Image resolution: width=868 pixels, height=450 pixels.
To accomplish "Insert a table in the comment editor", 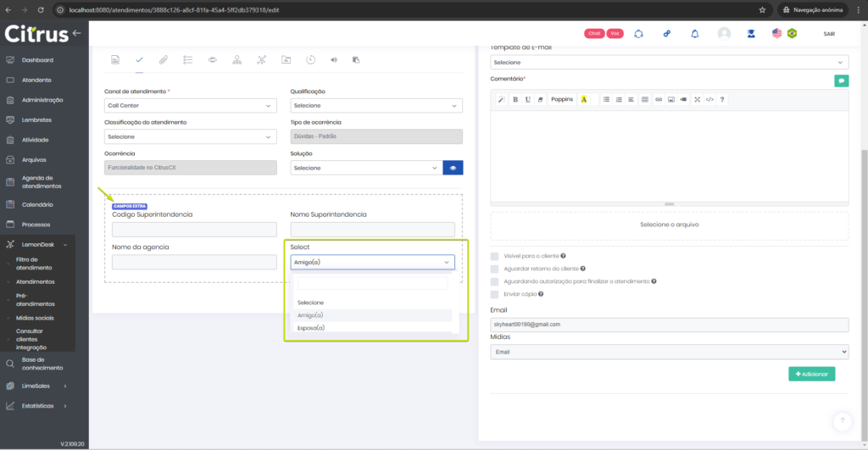I will click(x=645, y=99).
